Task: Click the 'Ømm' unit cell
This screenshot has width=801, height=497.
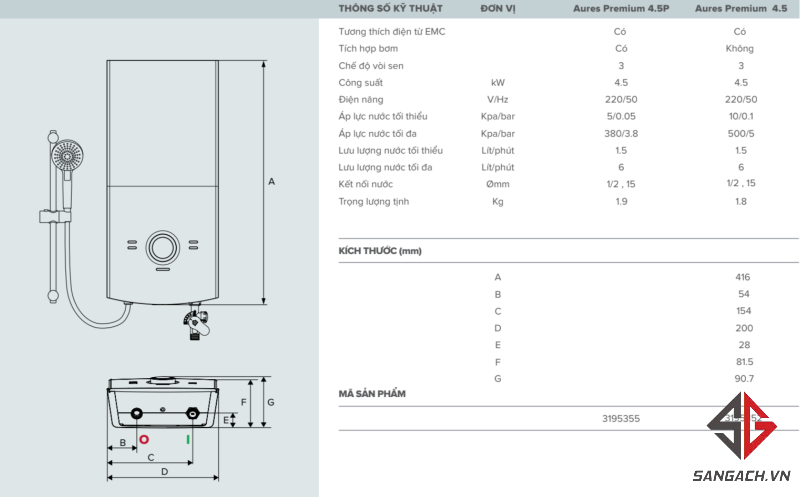Action: pyautogui.click(x=498, y=184)
